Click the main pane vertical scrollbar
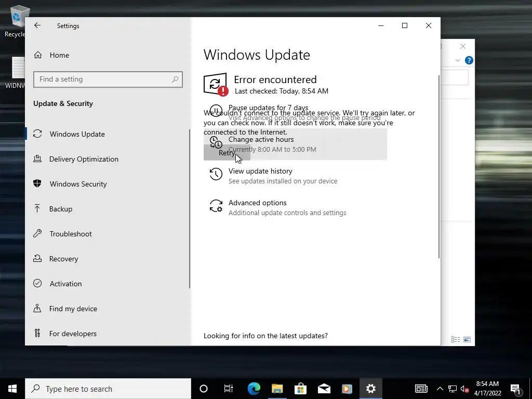Screen dimensions: 532x399 [439, 166]
